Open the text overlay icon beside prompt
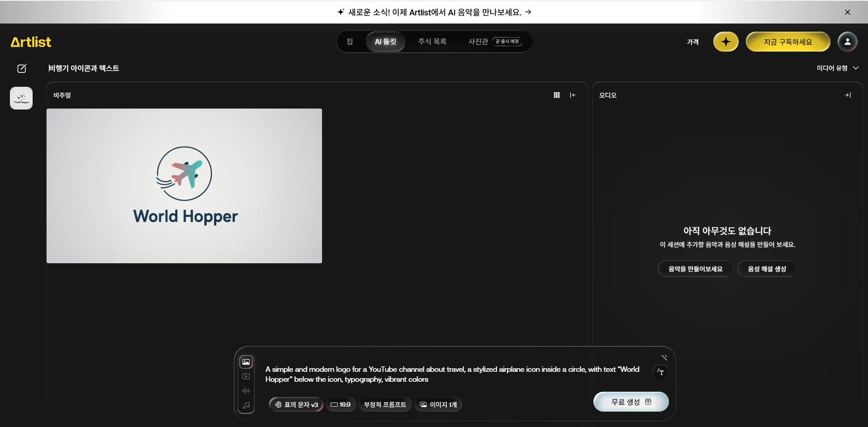 tap(660, 372)
